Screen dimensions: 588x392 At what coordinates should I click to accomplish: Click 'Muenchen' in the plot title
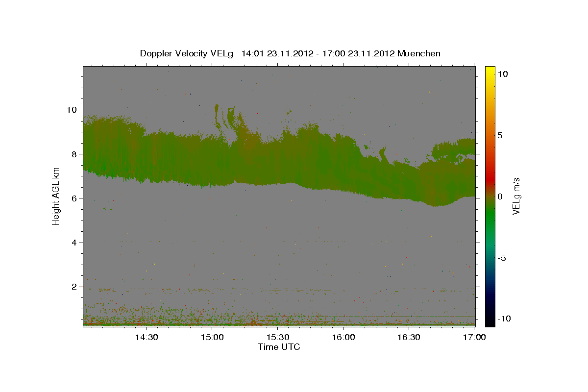tap(419, 53)
